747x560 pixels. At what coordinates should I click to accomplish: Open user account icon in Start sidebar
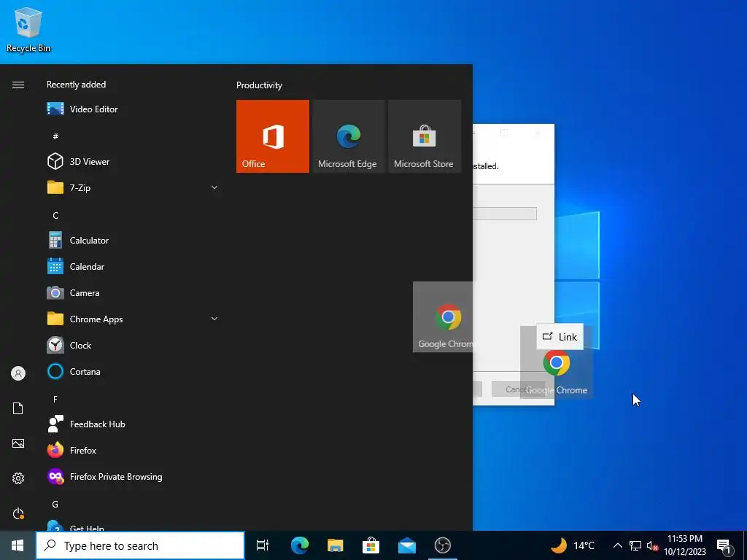tap(18, 373)
